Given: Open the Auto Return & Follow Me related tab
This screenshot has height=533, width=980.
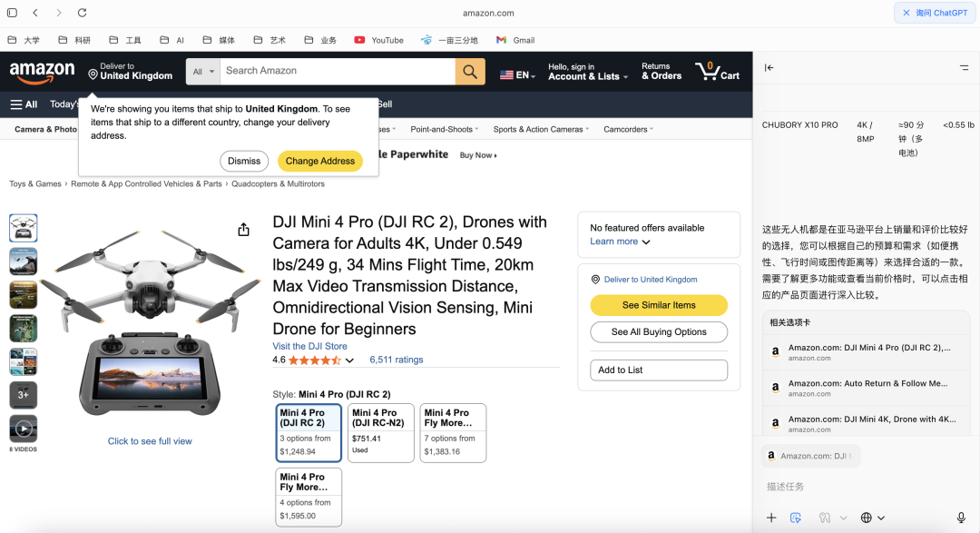Looking at the screenshot, I should pos(866,388).
